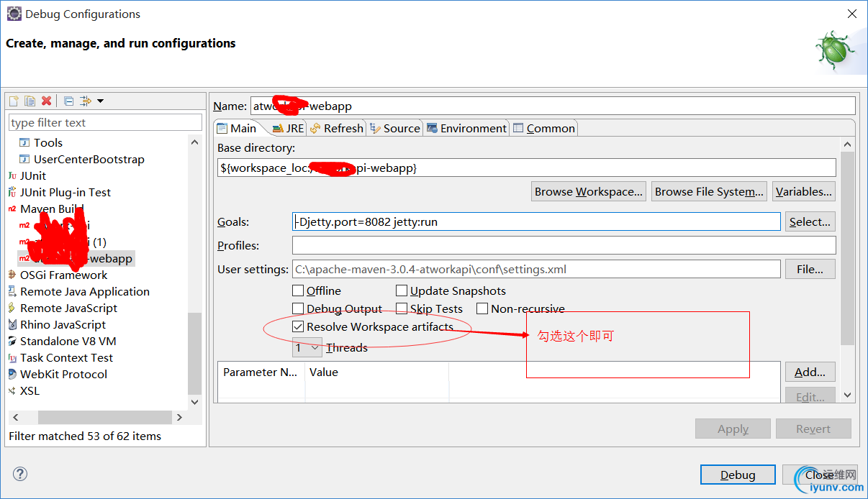Click the Base directory text field

click(527, 168)
